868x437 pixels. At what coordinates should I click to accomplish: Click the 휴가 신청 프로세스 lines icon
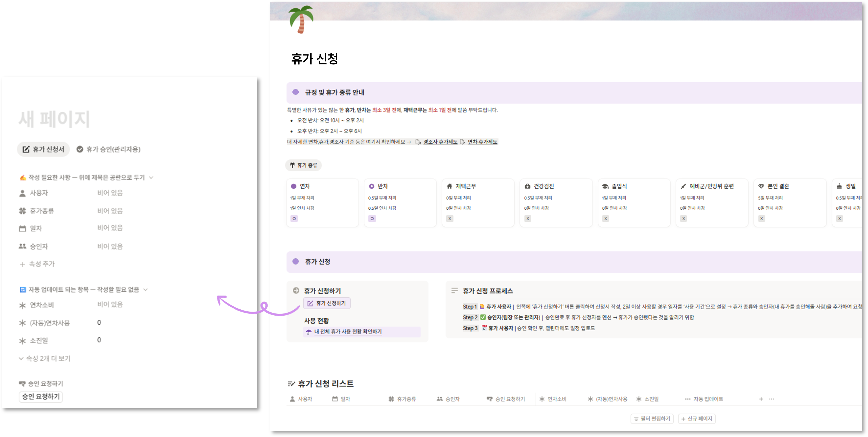[x=455, y=291]
